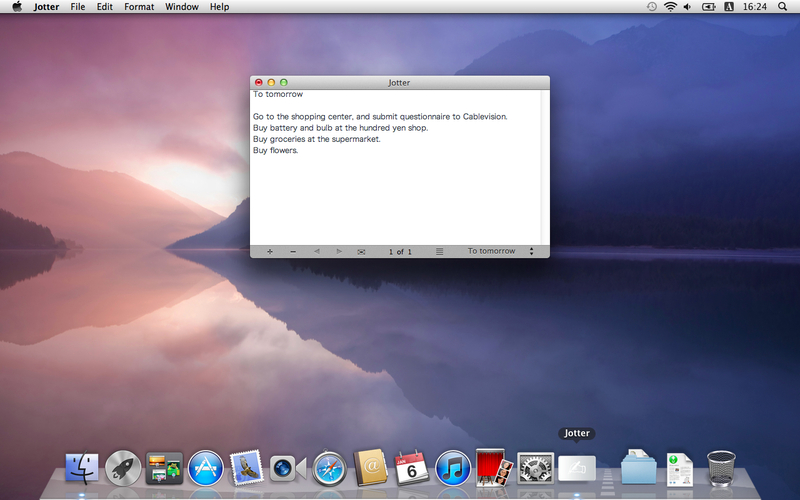Screen dimensions: 800x500
Task: Go to the next note arrow
Action: click(x=339, y=252)
